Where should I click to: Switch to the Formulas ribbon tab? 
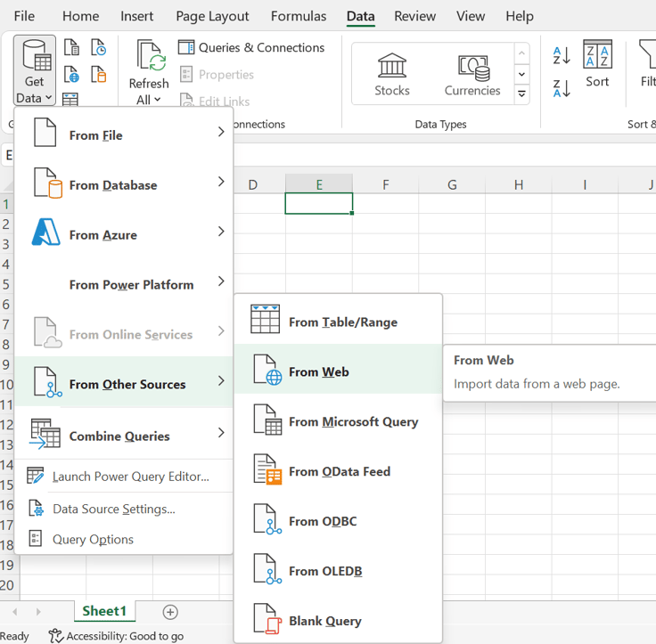[x=299, y=16]
